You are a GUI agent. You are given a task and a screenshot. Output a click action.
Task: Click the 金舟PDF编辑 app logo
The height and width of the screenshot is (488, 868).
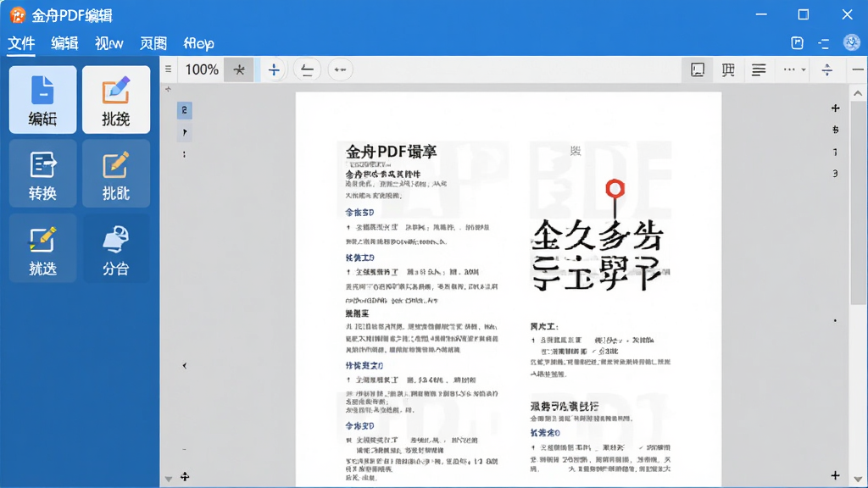18,15
